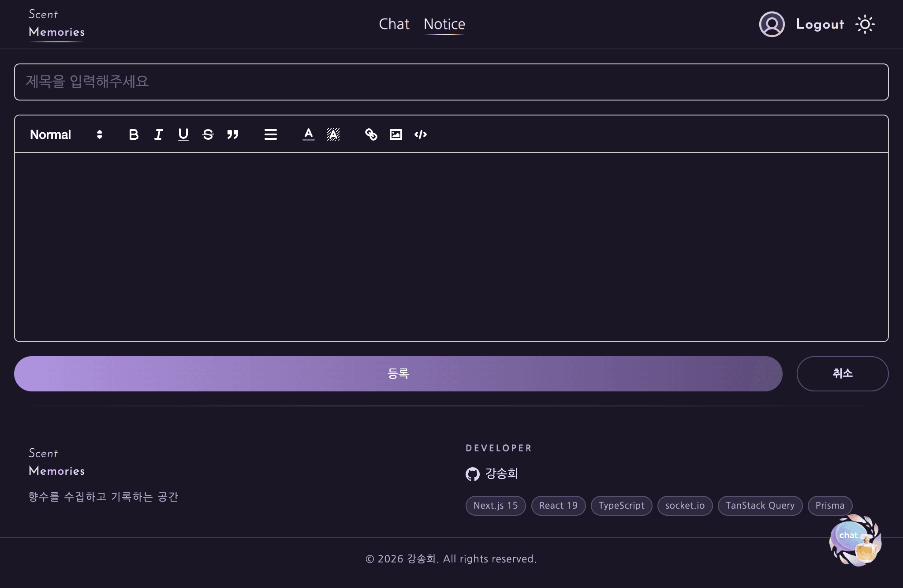Open the text alignment dropdown

pyautogui.click(x=270, y=134)
